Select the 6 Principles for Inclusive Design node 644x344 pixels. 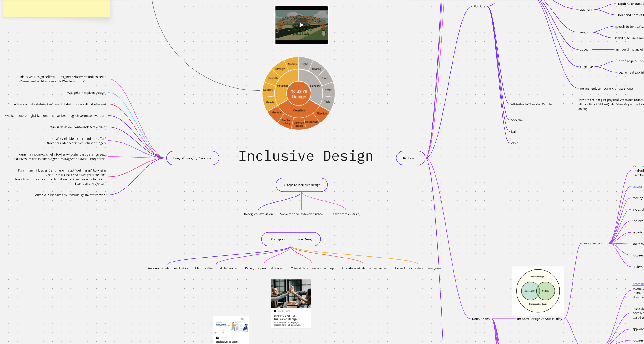point(291,239)
